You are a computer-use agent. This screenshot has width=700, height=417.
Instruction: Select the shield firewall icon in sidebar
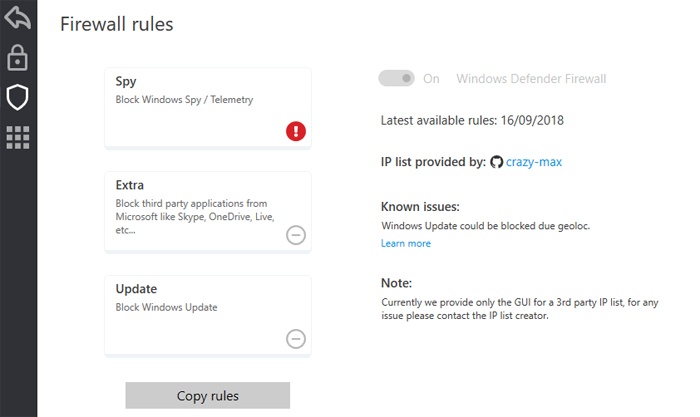tap(18, 97)
